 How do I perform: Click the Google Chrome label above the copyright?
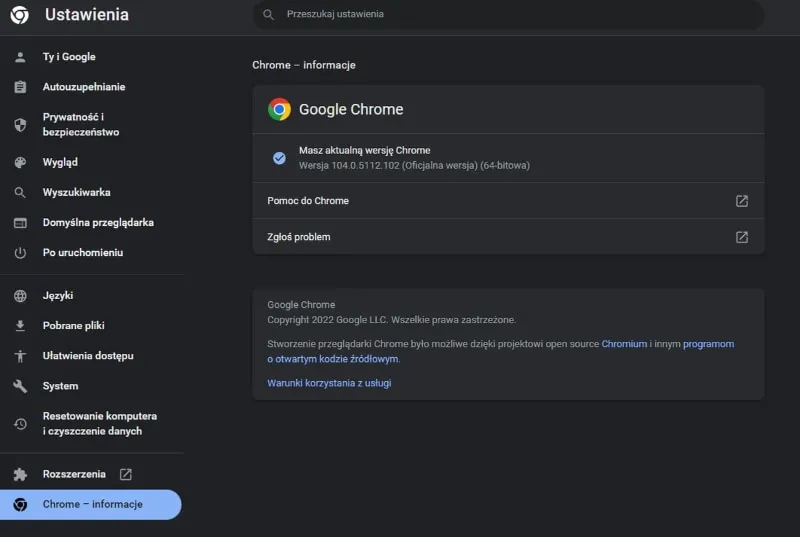coord(301,305)
